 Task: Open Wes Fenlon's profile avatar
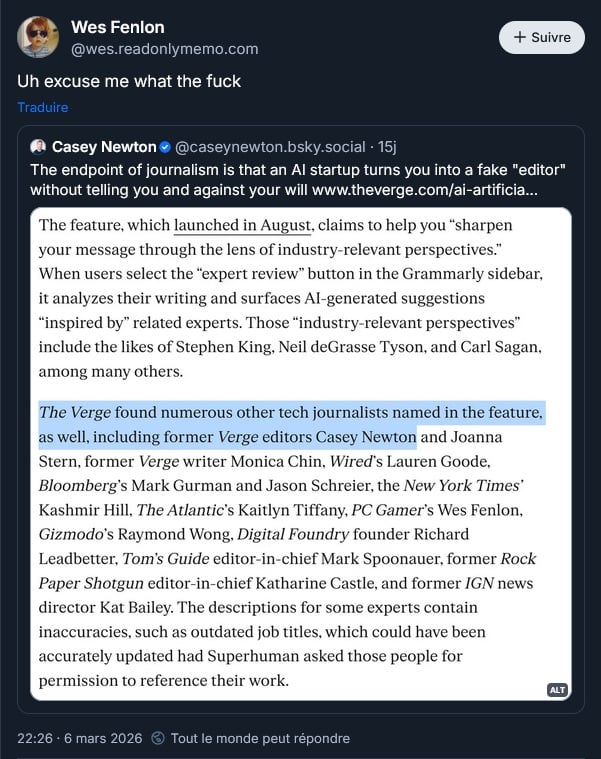pos(38,37)
